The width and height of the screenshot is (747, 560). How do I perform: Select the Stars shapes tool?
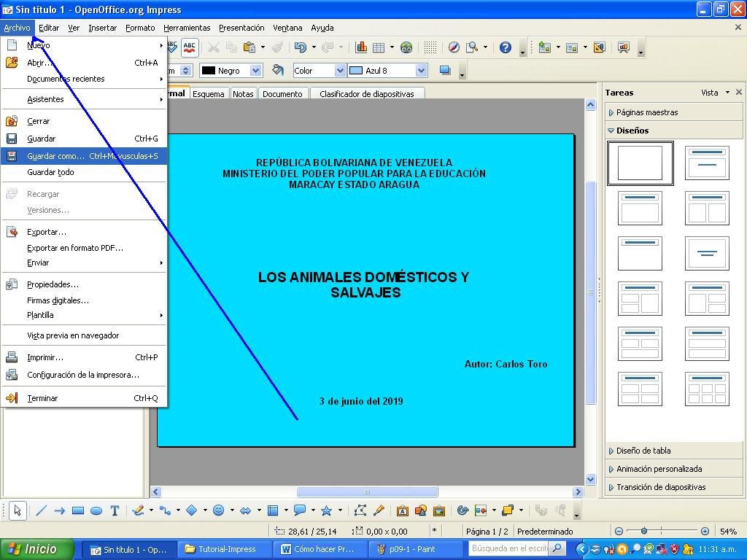(326, 510)
